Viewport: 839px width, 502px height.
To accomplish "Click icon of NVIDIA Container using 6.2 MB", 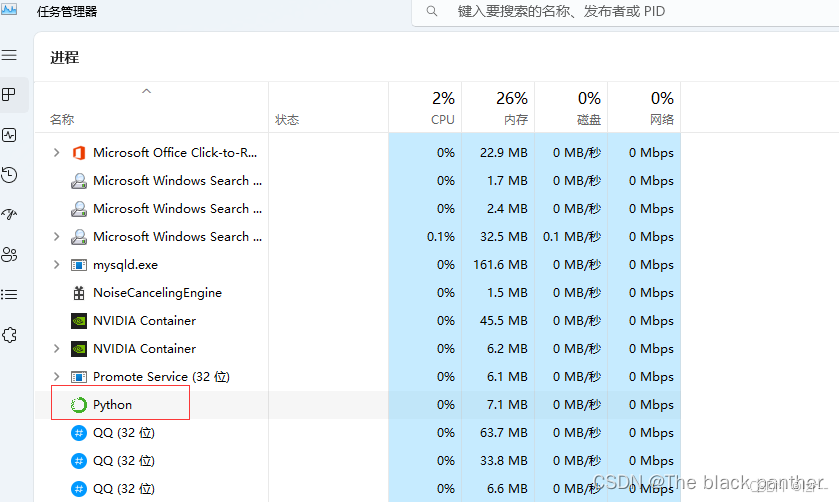I will pos(79,349).
